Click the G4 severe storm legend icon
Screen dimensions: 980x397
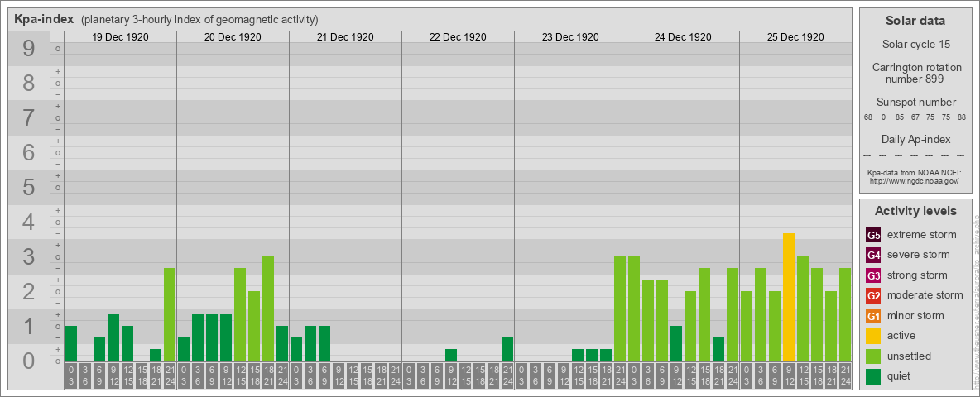click(x=873, y=256)
